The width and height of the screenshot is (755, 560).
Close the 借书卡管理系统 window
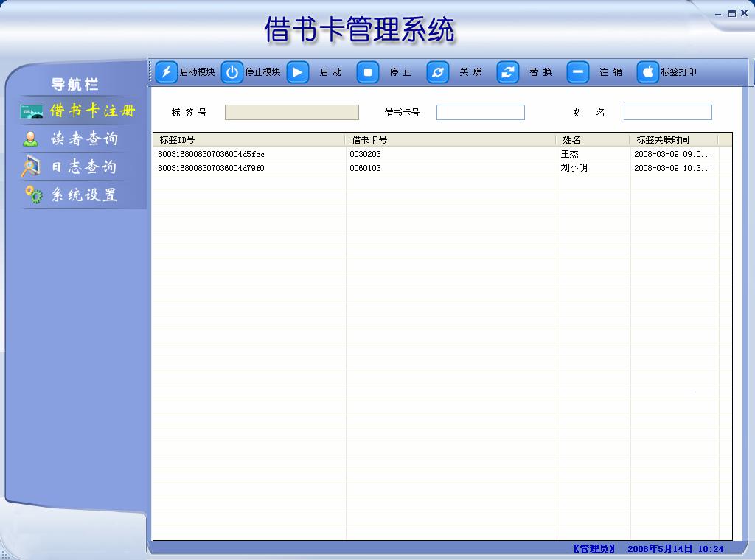pyautogui.click(x=745, y=13)
